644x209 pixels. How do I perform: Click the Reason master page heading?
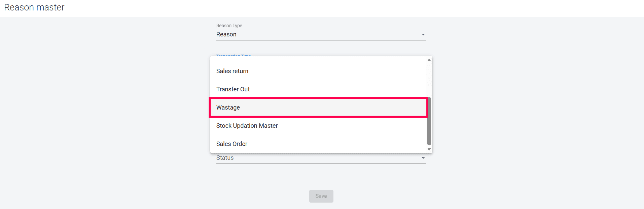[x=34, y=7]
